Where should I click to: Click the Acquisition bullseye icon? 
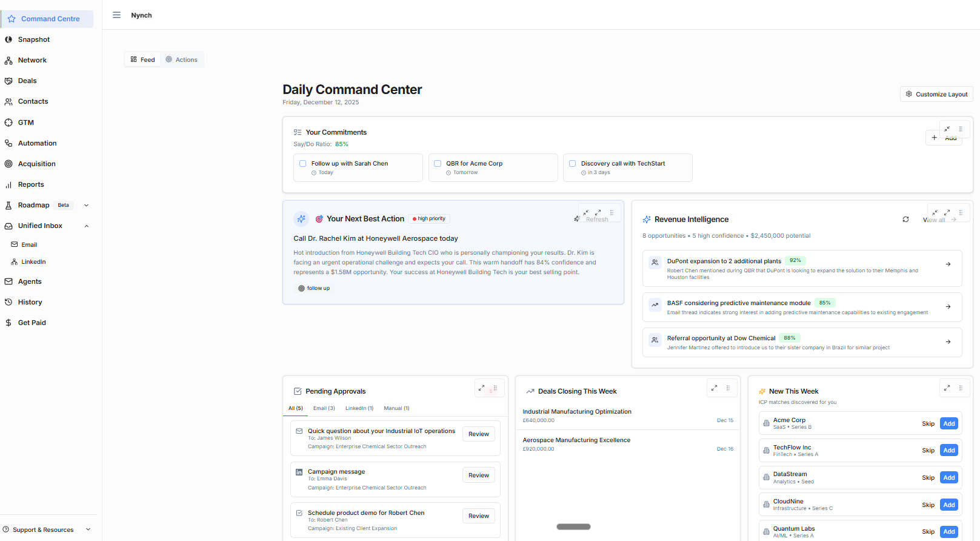[8, 164]
